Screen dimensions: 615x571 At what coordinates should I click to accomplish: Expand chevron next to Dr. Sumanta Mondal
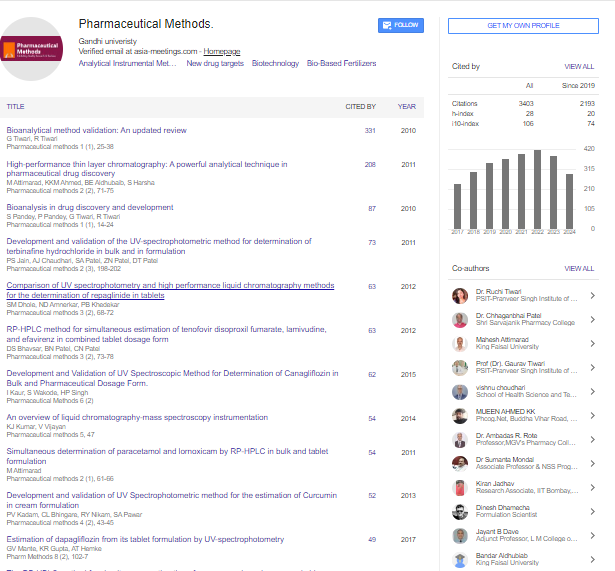pos(592,464)
